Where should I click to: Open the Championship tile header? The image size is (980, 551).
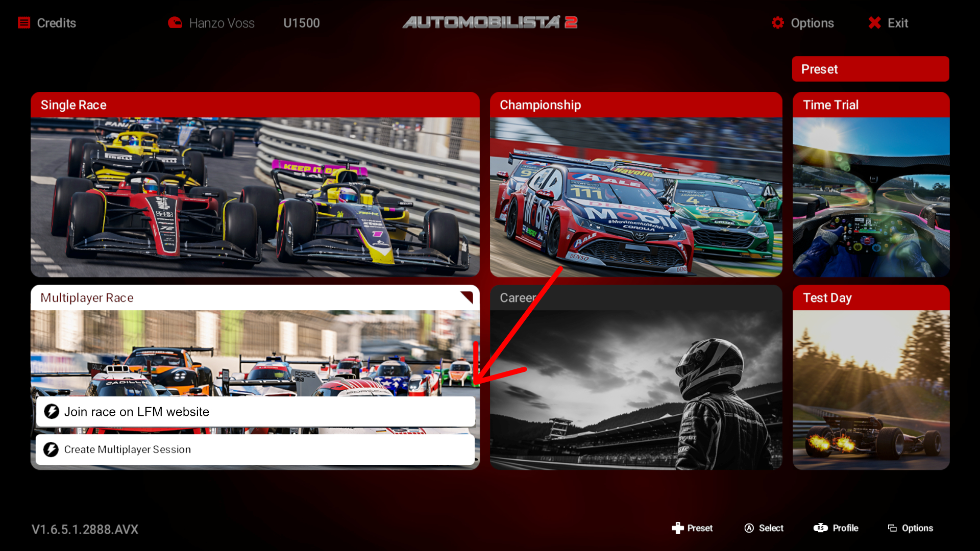tap(636, 105)
